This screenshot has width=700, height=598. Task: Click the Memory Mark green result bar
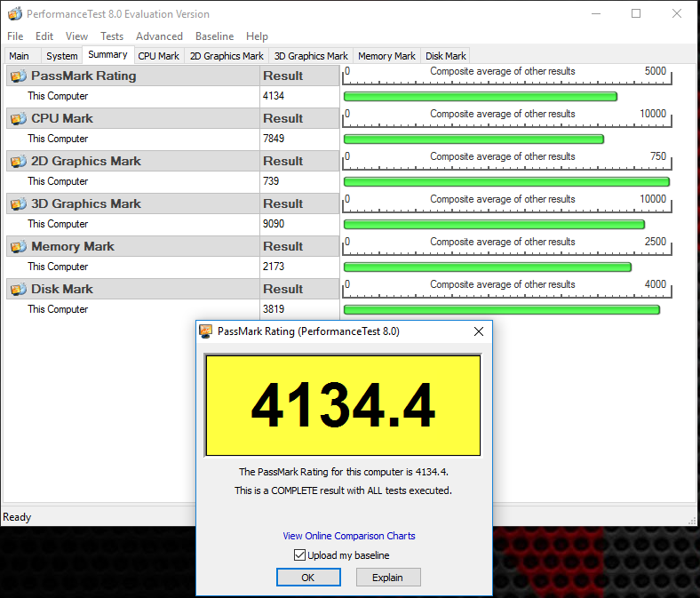(488, 267)
